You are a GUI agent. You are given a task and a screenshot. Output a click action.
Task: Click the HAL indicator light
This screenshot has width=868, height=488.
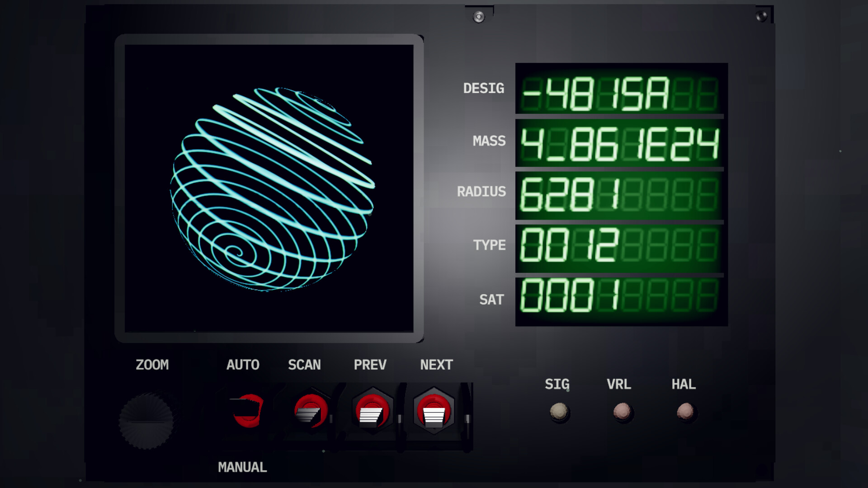pos(685,412)
